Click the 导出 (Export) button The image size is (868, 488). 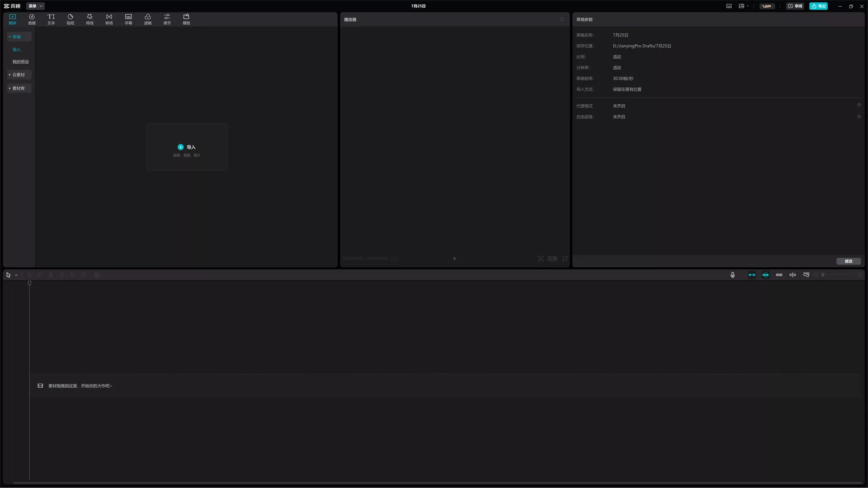click(818, 6)
